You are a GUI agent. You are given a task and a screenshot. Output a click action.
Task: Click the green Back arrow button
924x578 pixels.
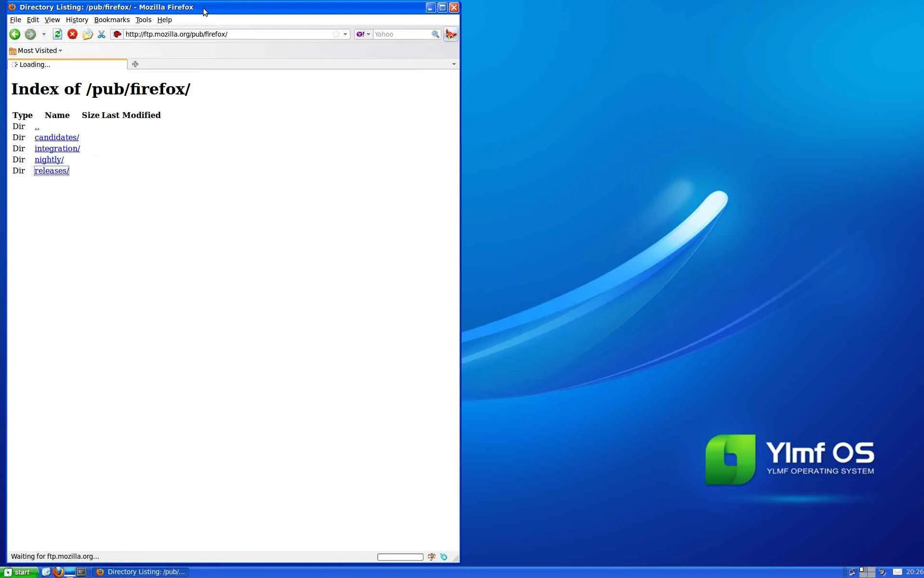(x=15, y=34)
